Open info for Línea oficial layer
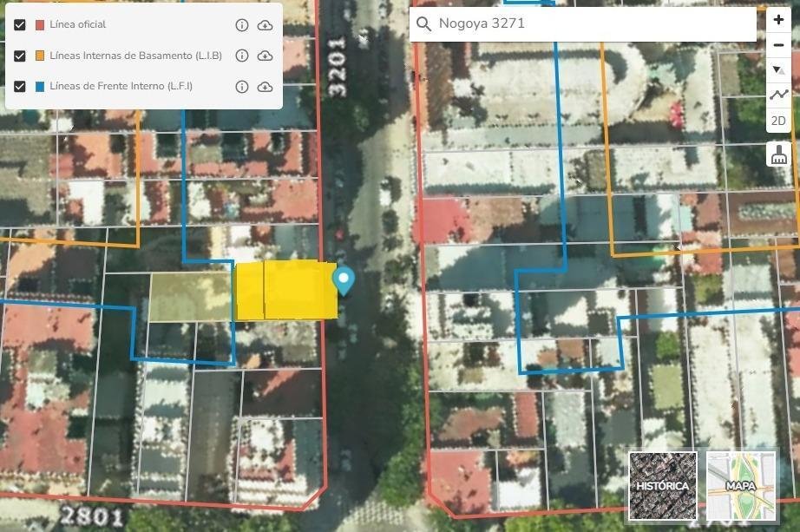The image size is (800, 532). coord(242,25)
